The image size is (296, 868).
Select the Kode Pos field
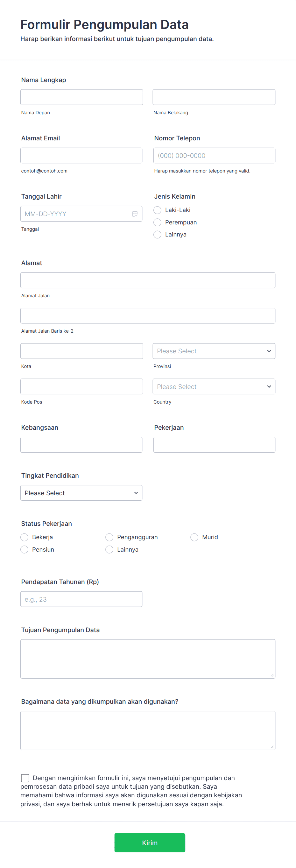pyautogui.click(x=81, y=386)
